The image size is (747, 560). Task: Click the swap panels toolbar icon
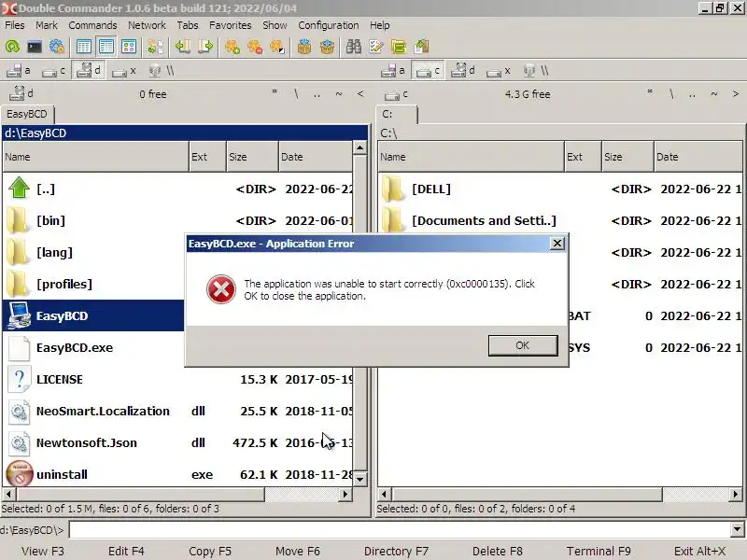(155, 47)
